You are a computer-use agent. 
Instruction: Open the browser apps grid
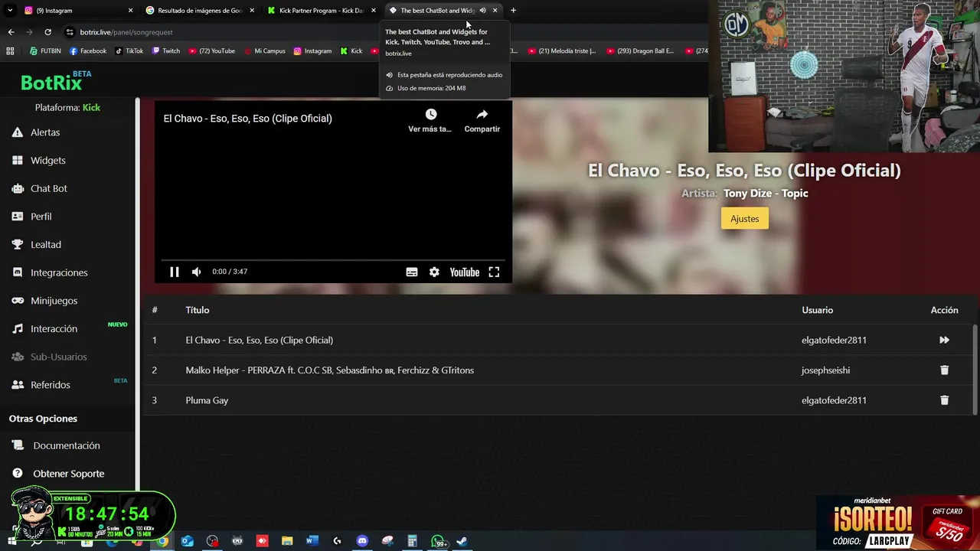(x=10, y=51)
